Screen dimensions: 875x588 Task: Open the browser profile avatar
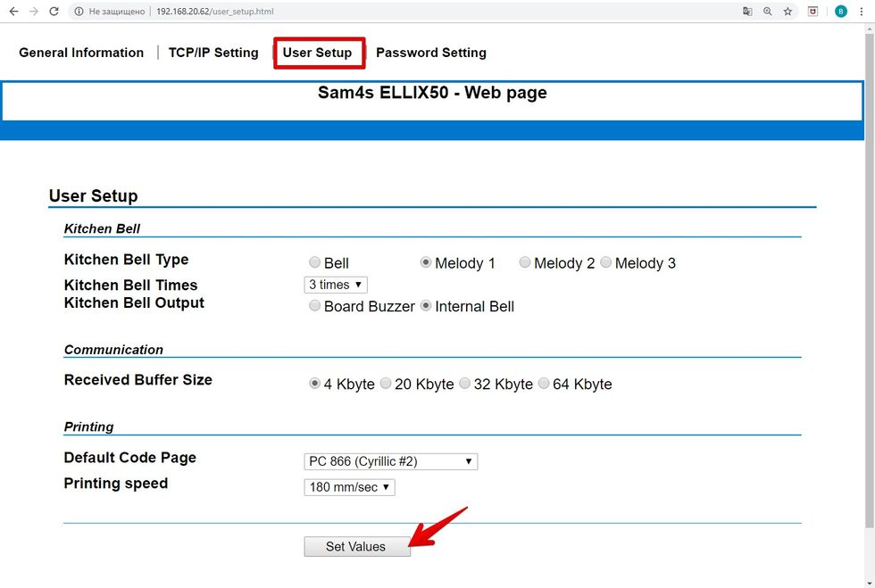[x=840, y=12]
